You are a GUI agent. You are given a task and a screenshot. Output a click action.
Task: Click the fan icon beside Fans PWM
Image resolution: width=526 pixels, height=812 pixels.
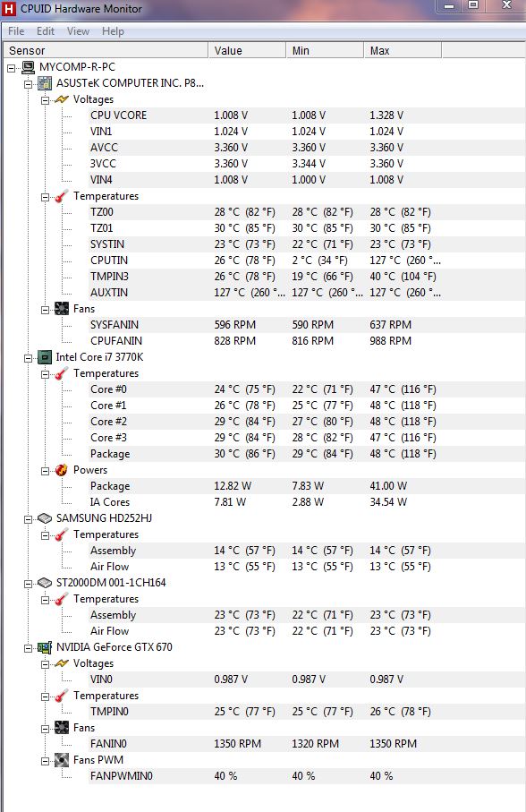click(62, 760)
